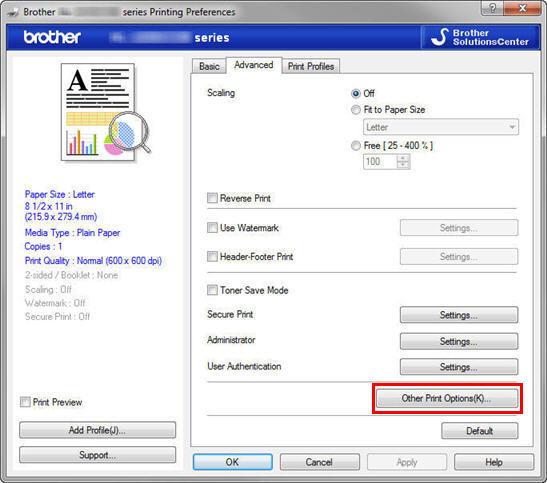Viewport: 547px width, 483px height.
Task: Turn on Toner Save Mode
Action: click(212, 290)
